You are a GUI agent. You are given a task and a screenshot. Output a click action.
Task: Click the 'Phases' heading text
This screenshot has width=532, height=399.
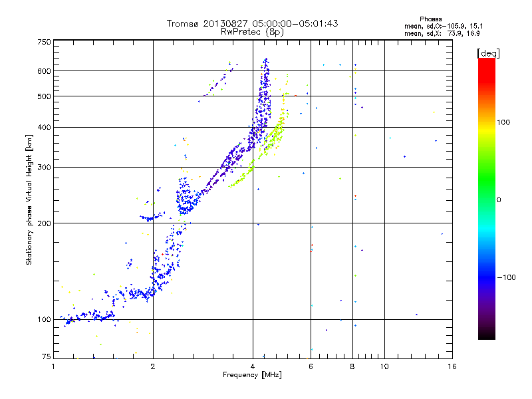pyautogui.click(x=430, y=19)
